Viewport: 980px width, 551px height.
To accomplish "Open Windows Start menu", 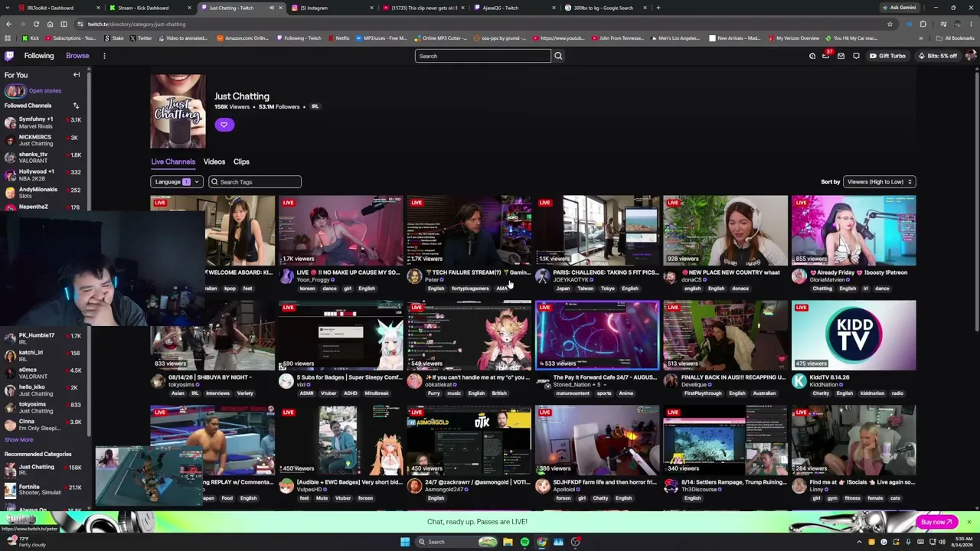I will tap(405, 542).
